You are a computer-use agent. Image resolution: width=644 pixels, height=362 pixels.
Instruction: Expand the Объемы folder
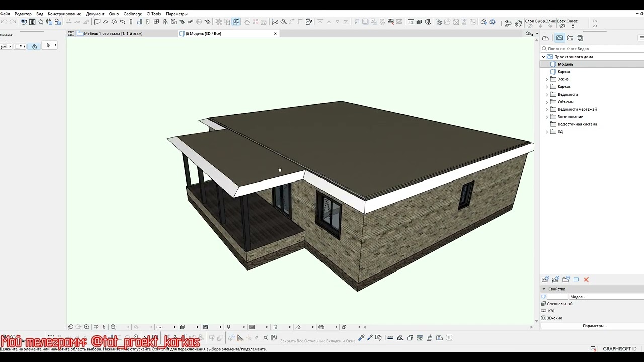click(x=547, y=102)
